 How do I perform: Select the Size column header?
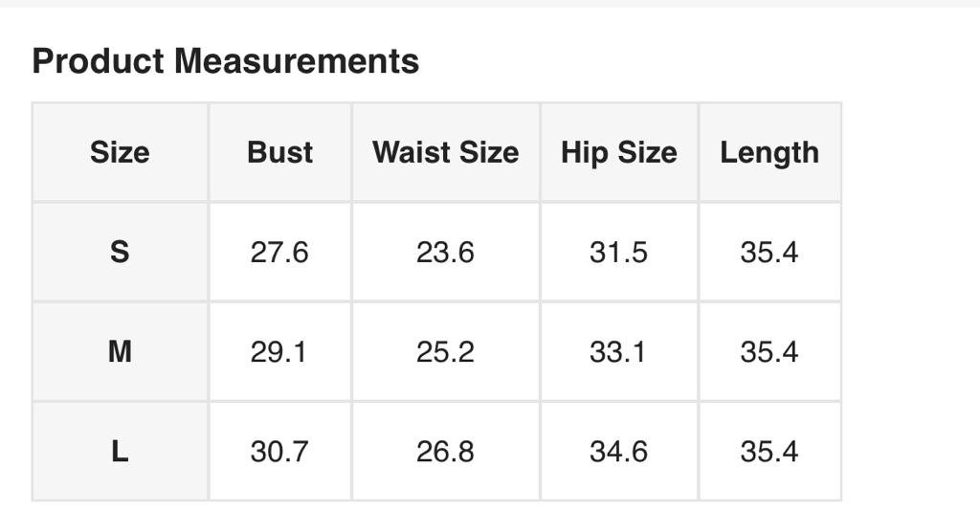[120, 152]
